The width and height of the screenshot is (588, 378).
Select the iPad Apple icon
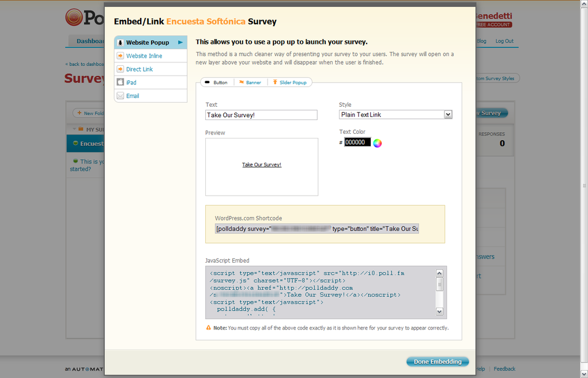(119, 82)
